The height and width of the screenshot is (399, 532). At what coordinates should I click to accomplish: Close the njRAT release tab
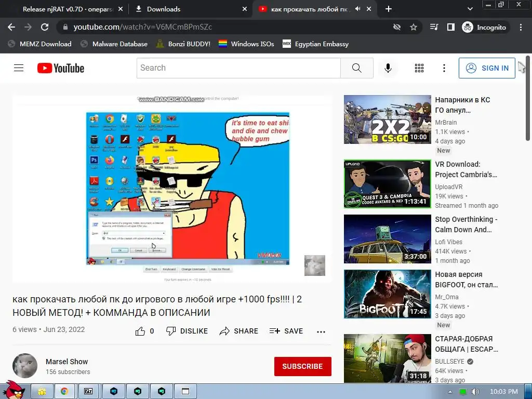(x=121, y=9)
